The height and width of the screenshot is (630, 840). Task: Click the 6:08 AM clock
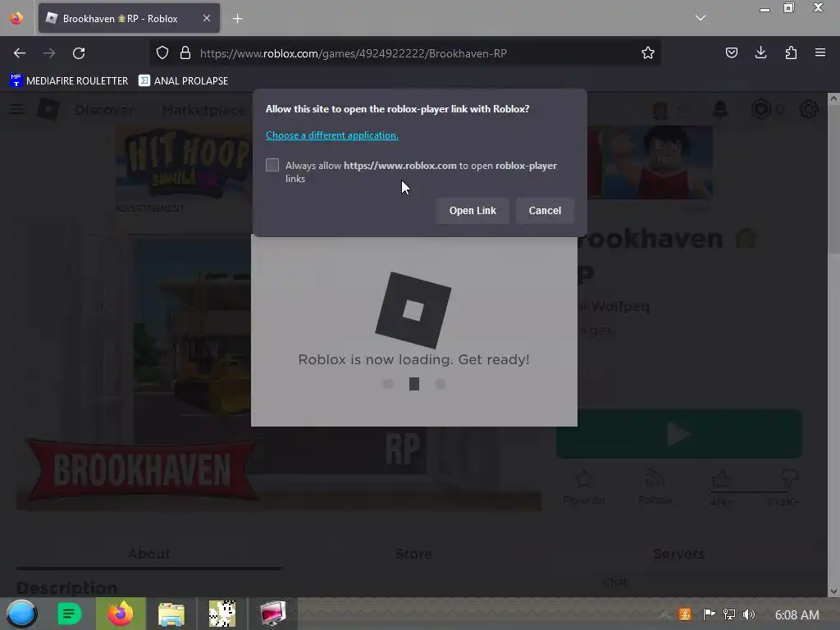tap(797, 615)
